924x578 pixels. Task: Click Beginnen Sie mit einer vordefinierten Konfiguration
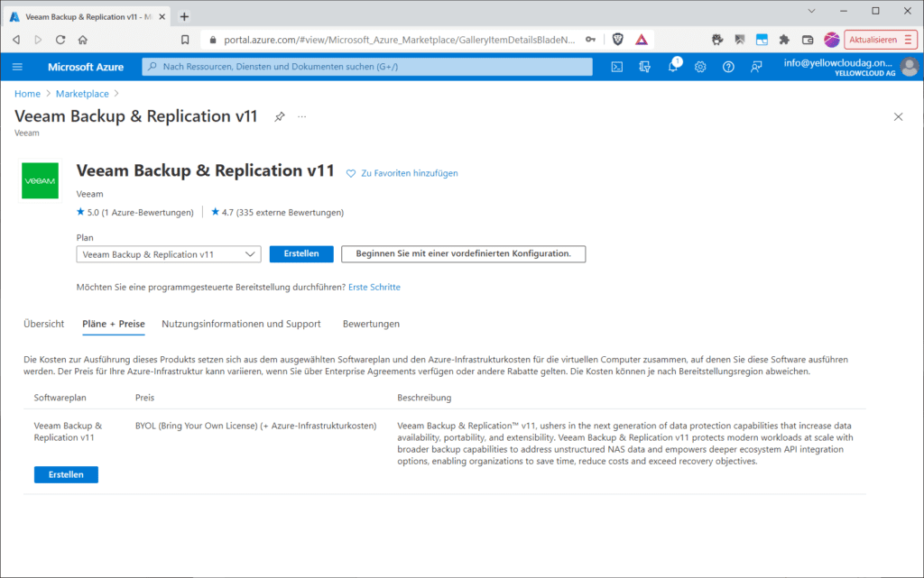(x=463, y=253)
